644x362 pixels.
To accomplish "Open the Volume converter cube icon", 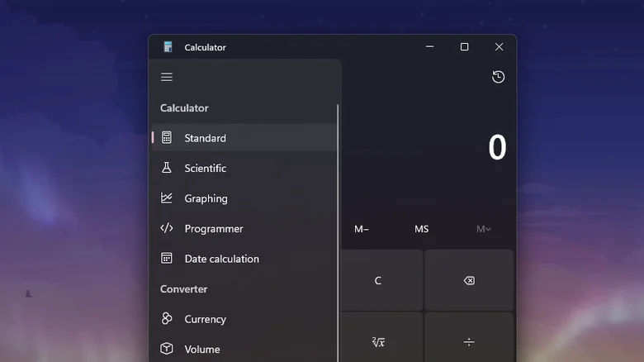I will click(167, 349).
